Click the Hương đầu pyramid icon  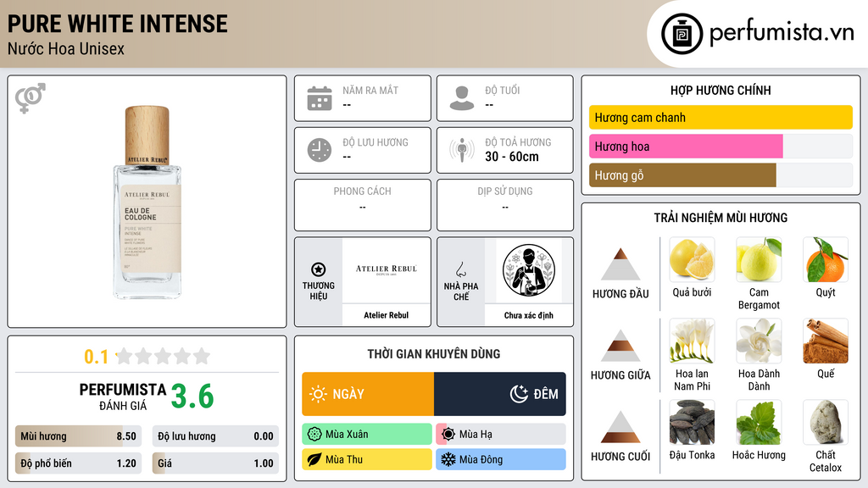click(620, 264)
